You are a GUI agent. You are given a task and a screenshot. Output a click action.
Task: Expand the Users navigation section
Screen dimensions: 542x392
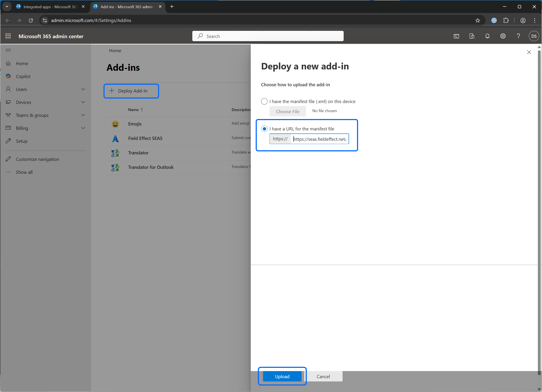click(x=83, y=89)
